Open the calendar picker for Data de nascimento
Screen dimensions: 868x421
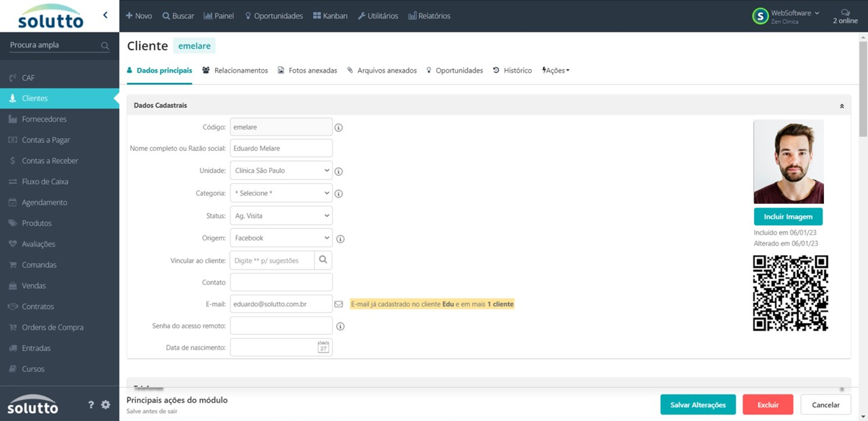click(x=323, y=347)
